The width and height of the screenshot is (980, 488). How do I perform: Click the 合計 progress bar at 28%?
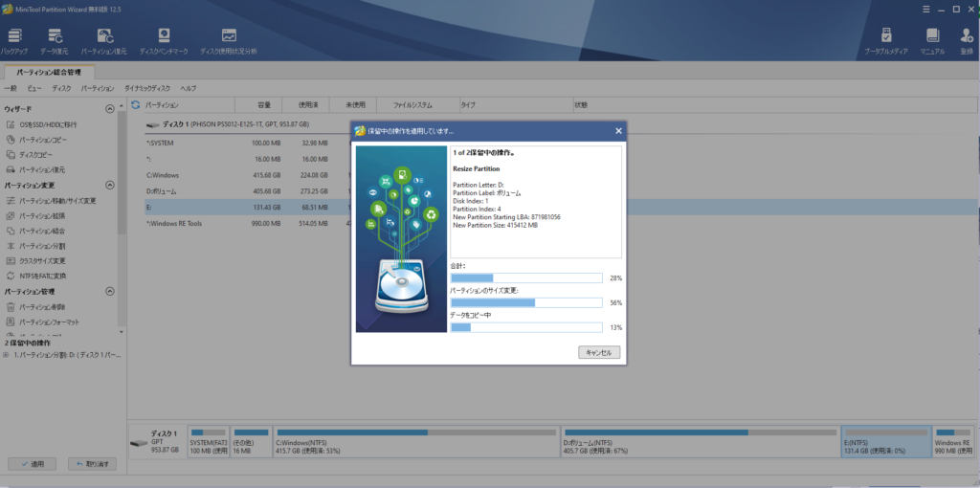click(526, 278)
